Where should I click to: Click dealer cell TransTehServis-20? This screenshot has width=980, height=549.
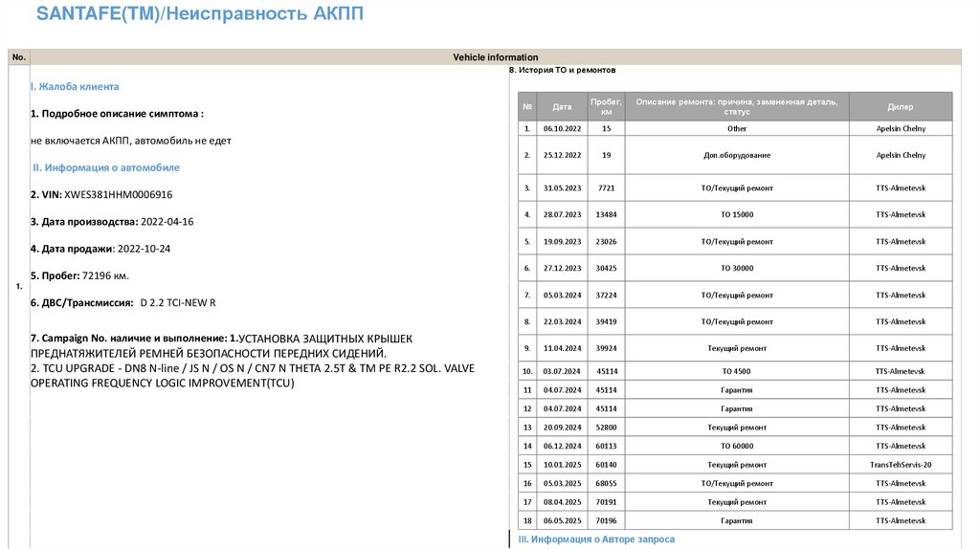pyautogui.click(x=901, y=465)
